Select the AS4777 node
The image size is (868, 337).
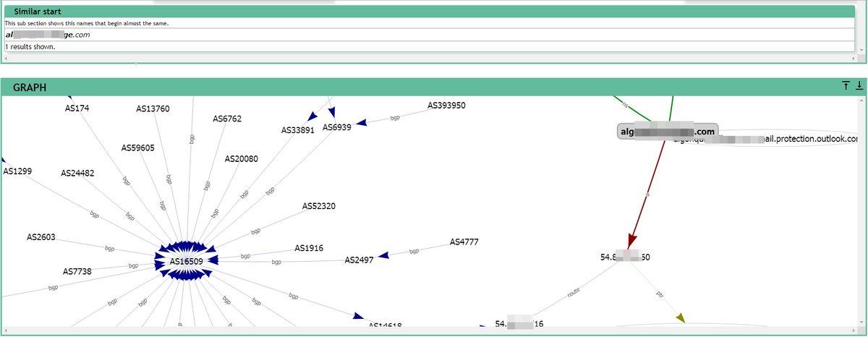pyautogui.click(x=464, y=242)
